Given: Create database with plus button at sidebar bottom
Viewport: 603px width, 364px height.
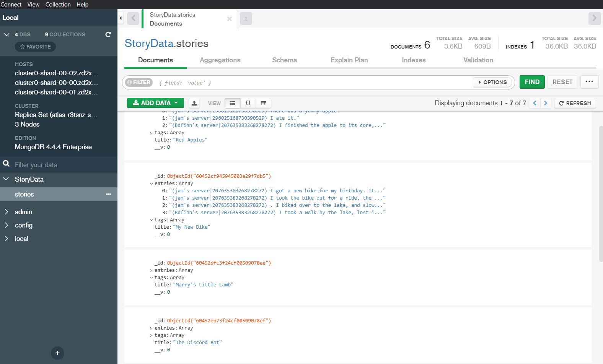Looking at the screenshot, I should click(57, 353).
